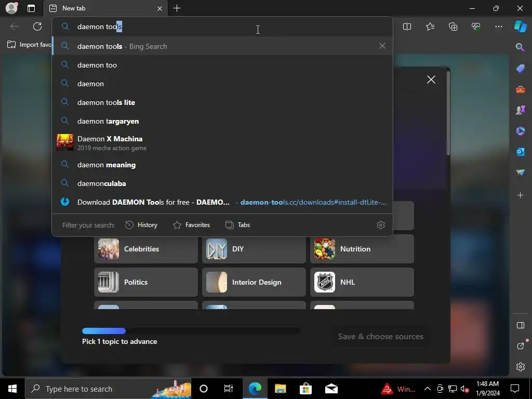Click the taskbar search box
The width and height of the screenshot is (532, 399).
pos(108,389)
